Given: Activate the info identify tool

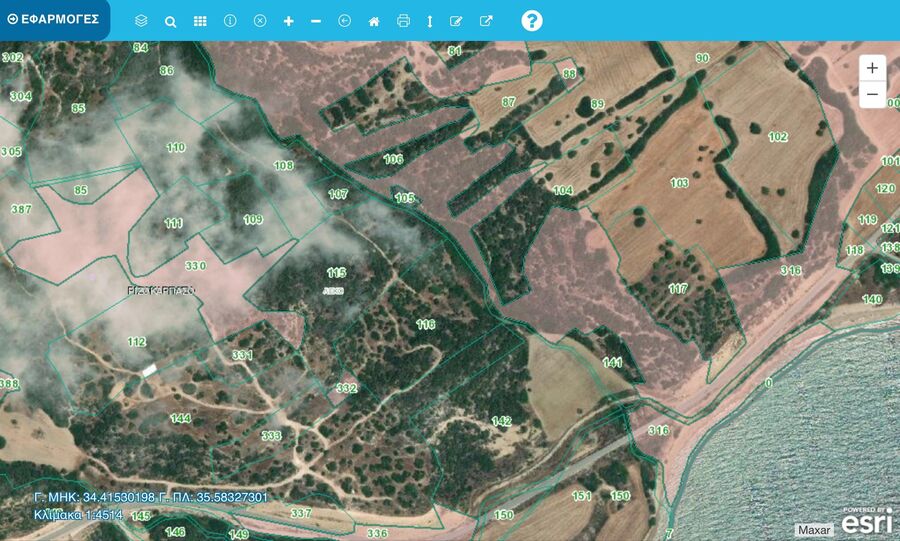Looking at the screenshot, I should (230, 21).
